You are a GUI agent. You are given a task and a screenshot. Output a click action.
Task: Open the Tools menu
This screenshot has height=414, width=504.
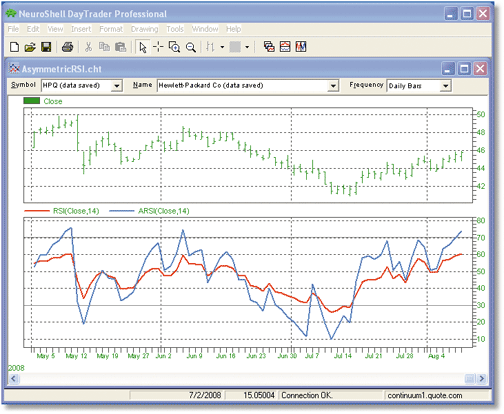[175, 29]
